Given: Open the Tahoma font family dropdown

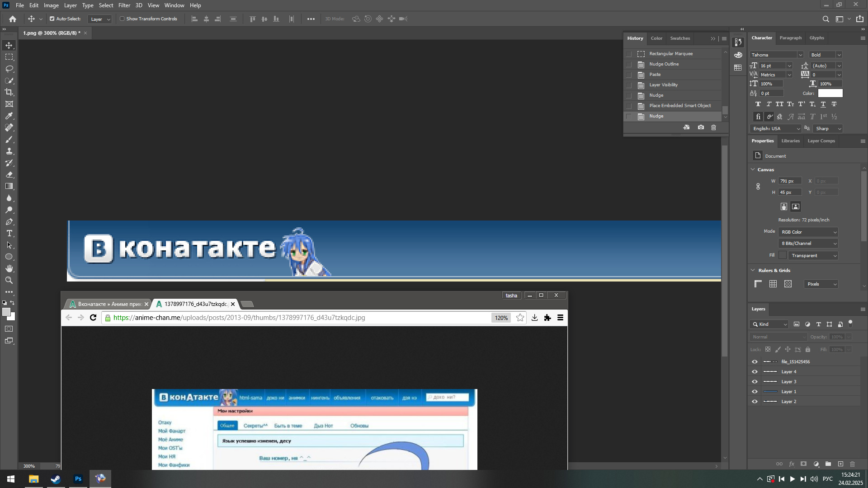Looking at the screenshot, I should coord(800,55).
